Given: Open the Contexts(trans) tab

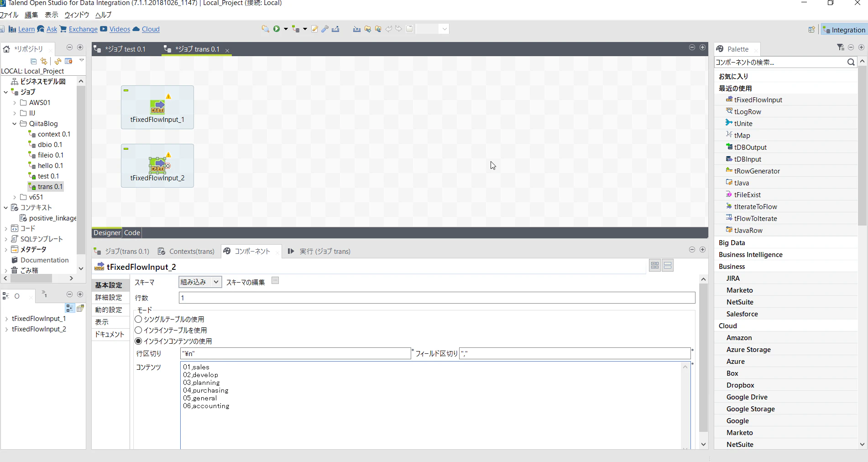Looking at the screenshot, I should (x=186, y=252).
